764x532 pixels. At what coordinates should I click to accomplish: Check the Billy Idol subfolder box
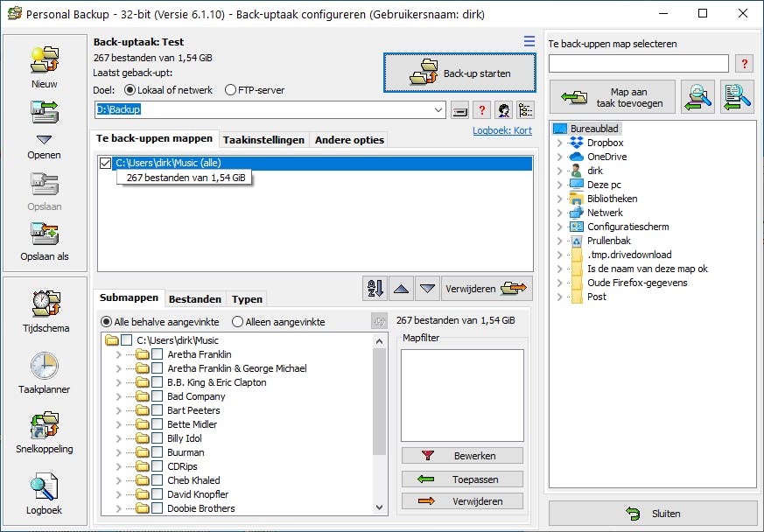tap(157, 438)
